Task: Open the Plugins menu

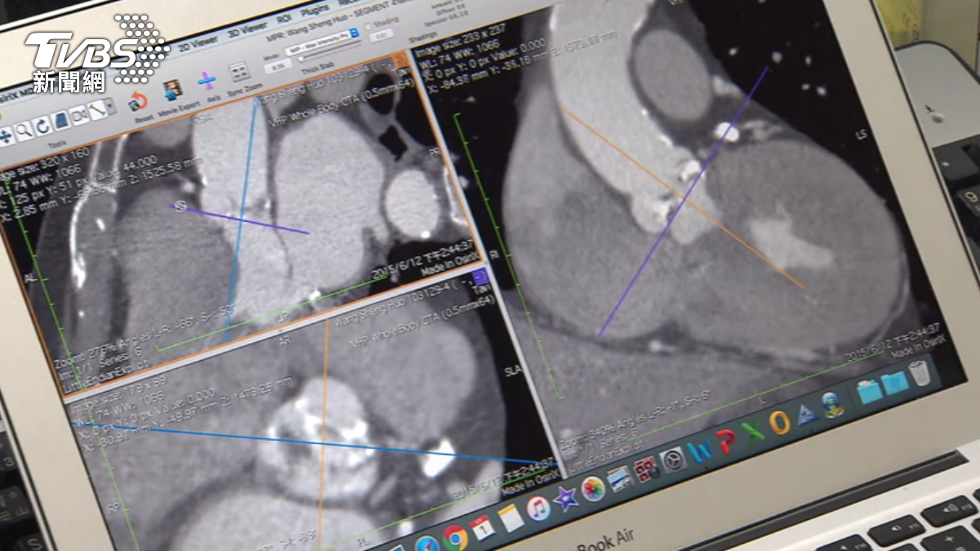Action: click(314, 11)
